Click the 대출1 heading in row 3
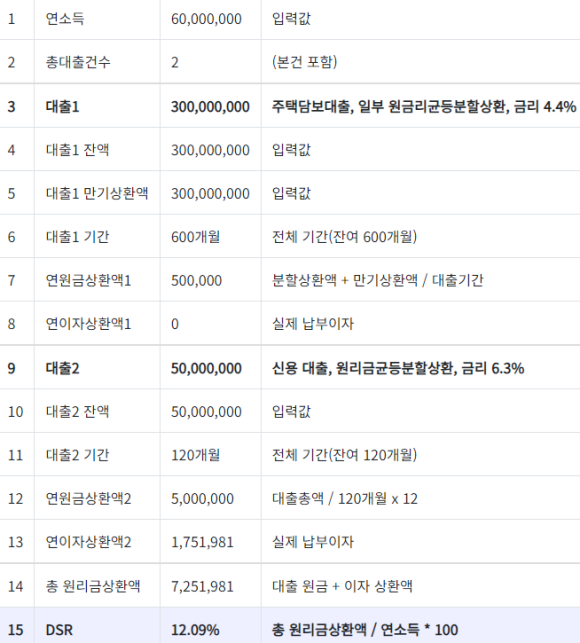Image resolution: width=580 pixels, height=643 pixels. 62,107
